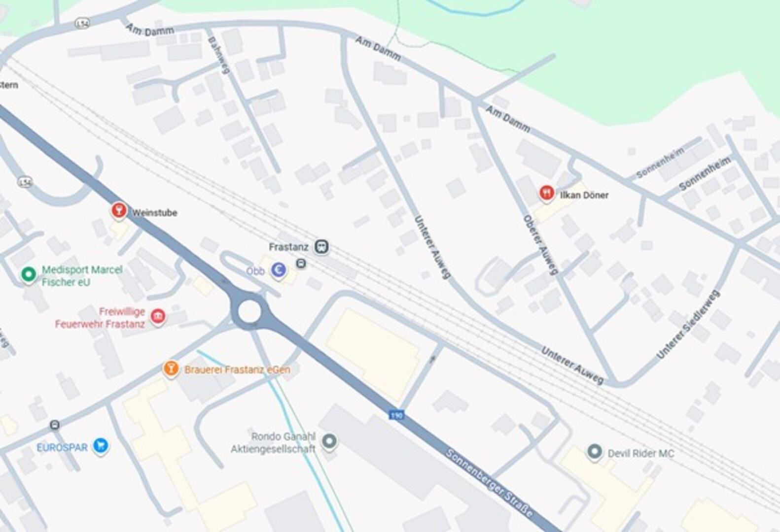
Task: Select the Bahnweg street label
Action: [x=219, y=55]
